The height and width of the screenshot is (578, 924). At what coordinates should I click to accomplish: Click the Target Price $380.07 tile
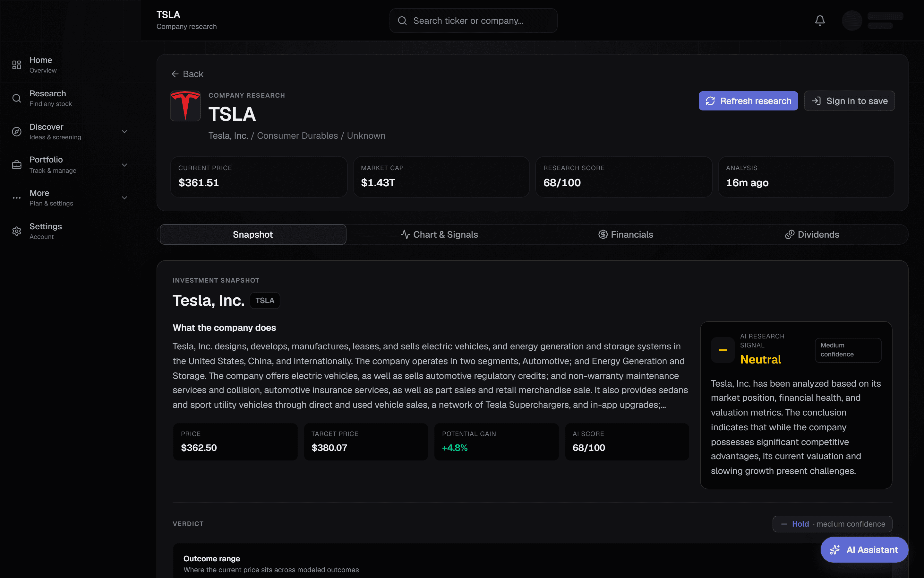(x=366, y=442)
